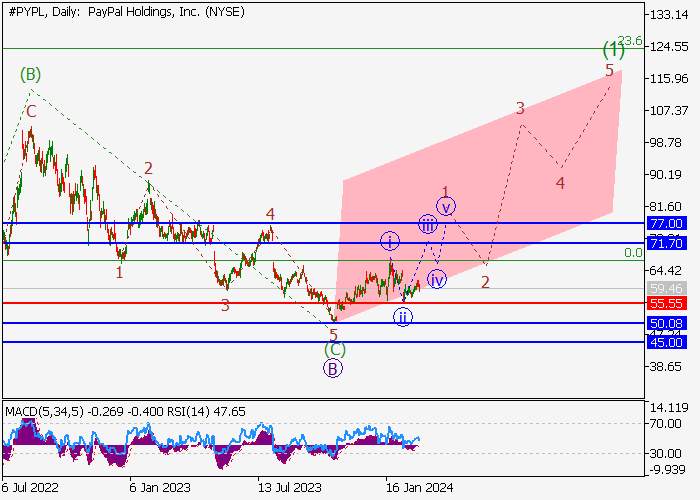Image resolution: width=700 pixels, height=500 pixels.
Task: Click the circled v subwave label
Action: tap(446, 207)
